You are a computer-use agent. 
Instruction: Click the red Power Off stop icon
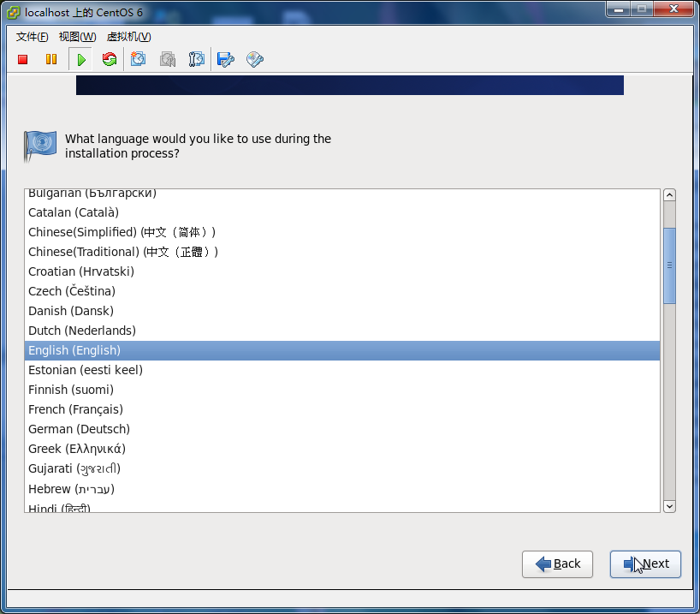point(23,60)
